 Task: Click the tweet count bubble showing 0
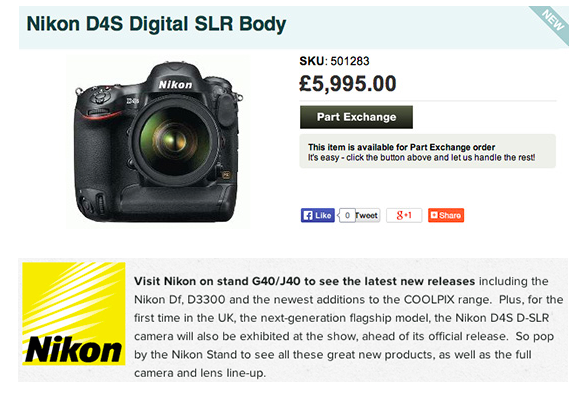pos(347,215)
